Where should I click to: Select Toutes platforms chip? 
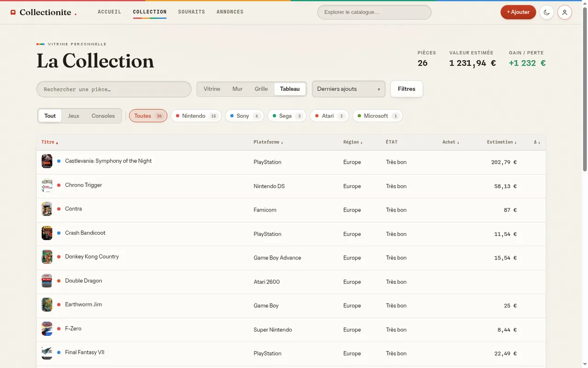click(148, 116)
